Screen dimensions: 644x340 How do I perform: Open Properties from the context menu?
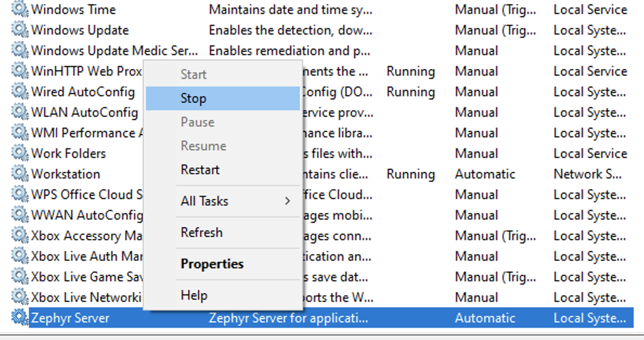(212, 264)
